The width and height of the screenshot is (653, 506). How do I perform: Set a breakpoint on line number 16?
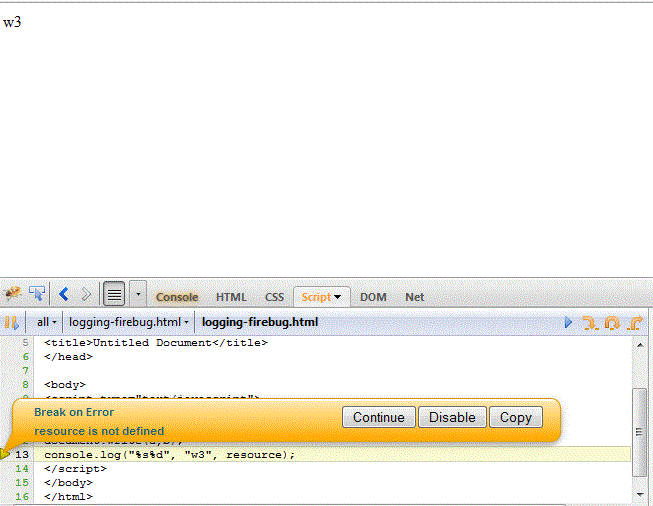tap(22, 496)
